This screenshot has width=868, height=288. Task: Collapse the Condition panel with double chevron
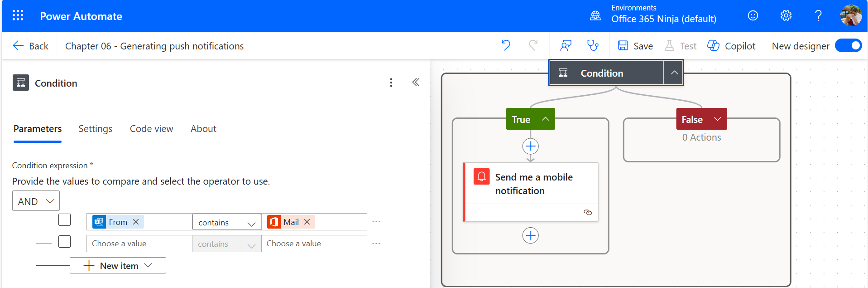click(x=416, y=83)
